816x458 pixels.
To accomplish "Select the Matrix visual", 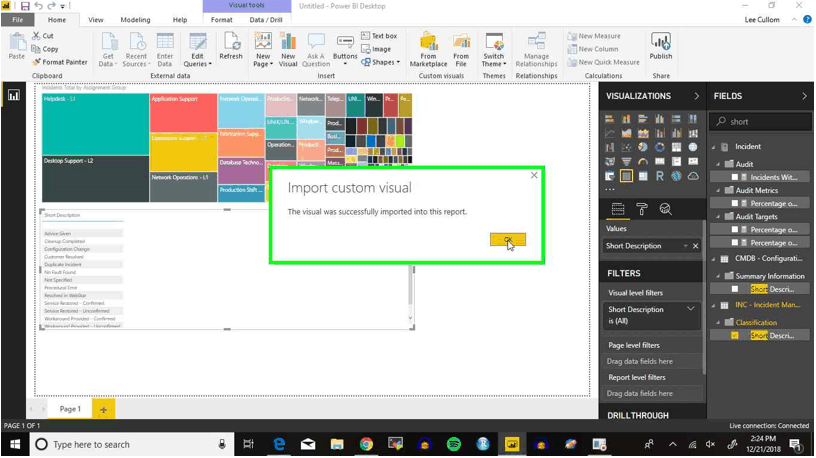I will tap(643, 176).
